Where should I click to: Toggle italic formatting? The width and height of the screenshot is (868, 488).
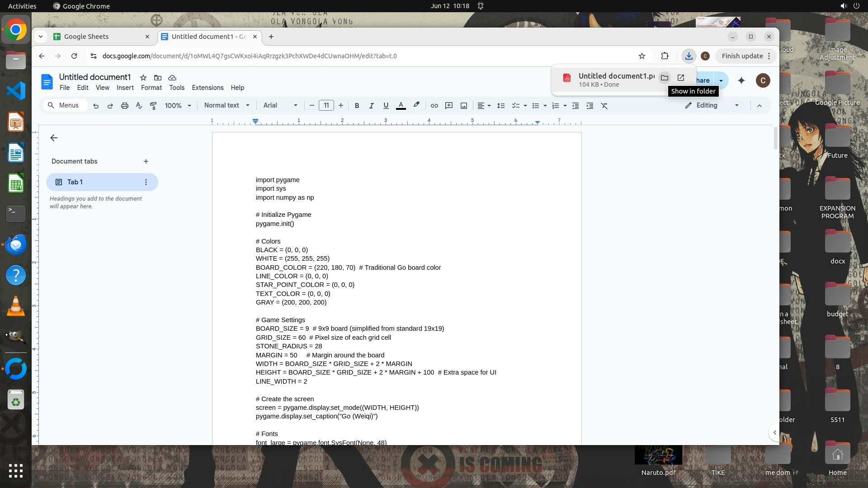(371, 106)
